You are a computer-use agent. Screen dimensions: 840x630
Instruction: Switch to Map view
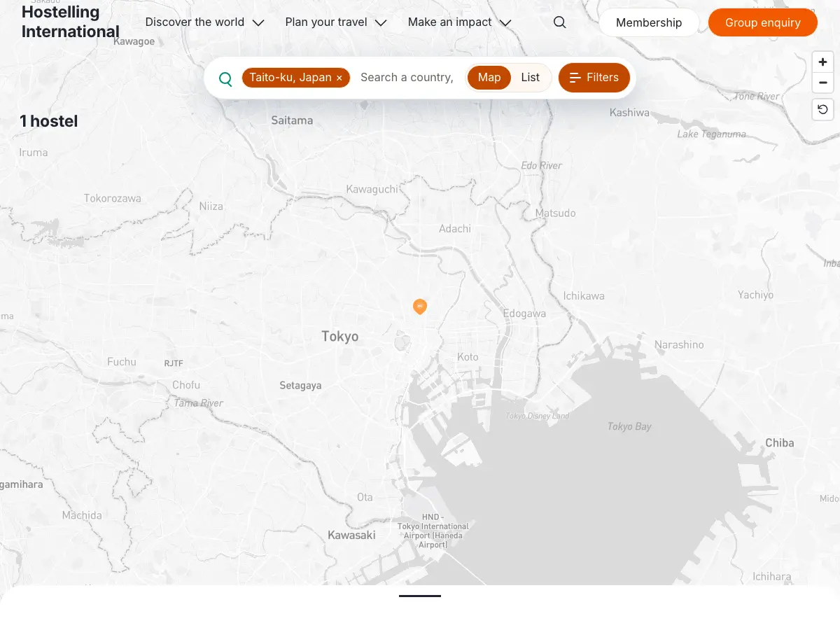(489, 78)
